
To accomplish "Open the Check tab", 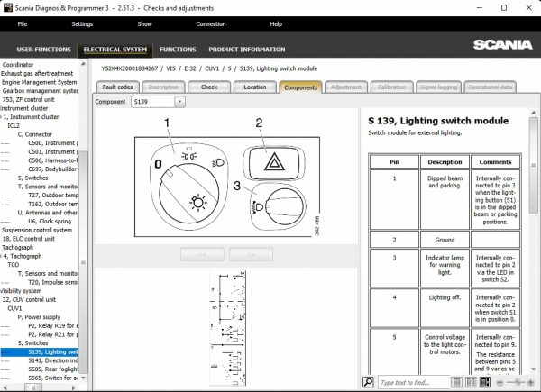I will coord(209,87).
